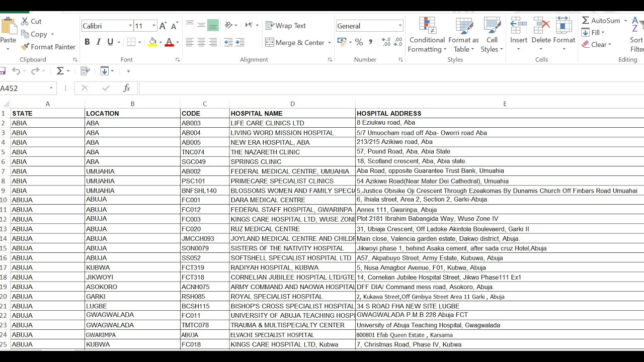Click Insert Function fx button
The width and height of the screenshot is (644, 362).
click(x=126, y=88)
